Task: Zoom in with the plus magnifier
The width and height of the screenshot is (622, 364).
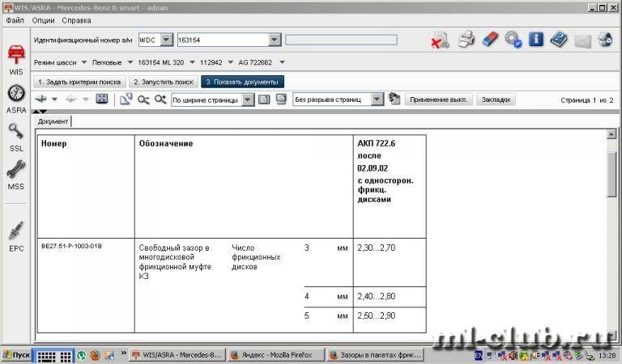Action: point(160,99)
